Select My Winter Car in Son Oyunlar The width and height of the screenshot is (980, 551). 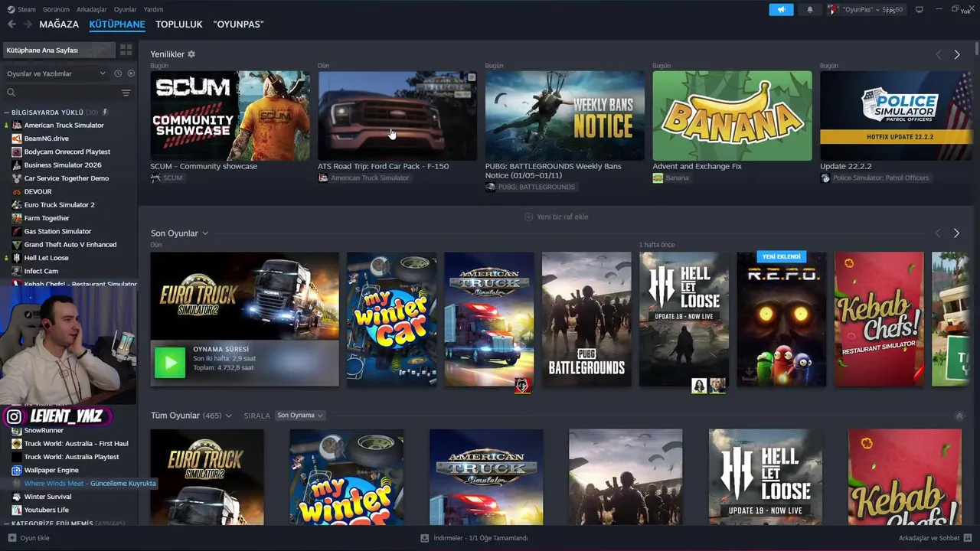tap(391, 319)
